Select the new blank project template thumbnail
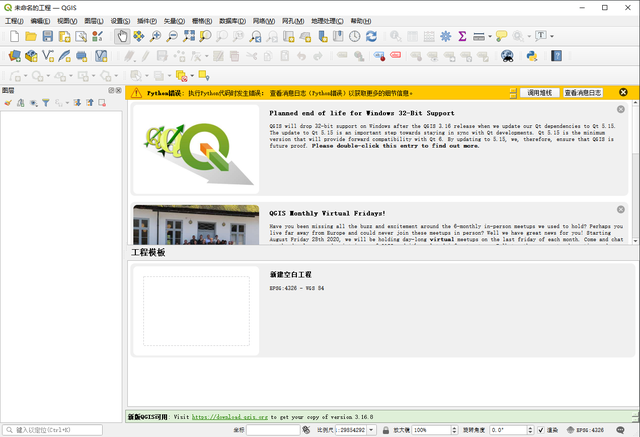This screenshot has height=437, width=640. 196,311
